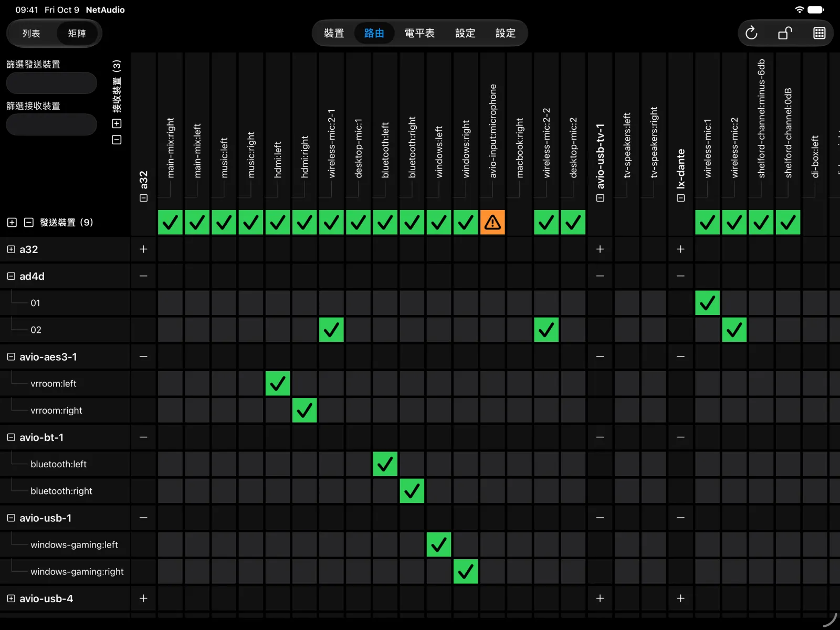Open the 電平表 tab
The image size is (840, 630).
[419, 33]
